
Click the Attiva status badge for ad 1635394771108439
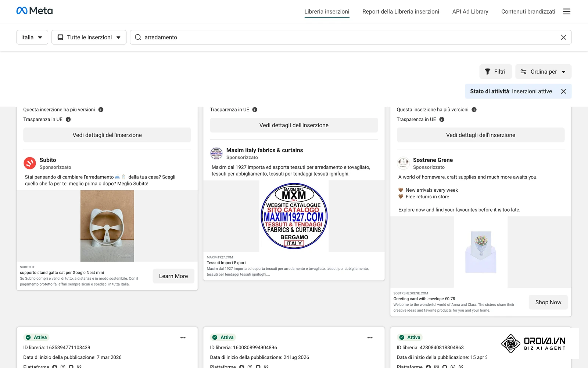pyautogui.click(x=36, y=337)
